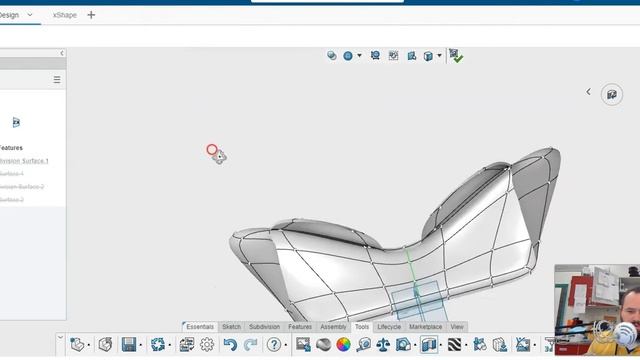Open the hamburger menu in design tree panel
The image size is (640, 360).
pos(57,80)
